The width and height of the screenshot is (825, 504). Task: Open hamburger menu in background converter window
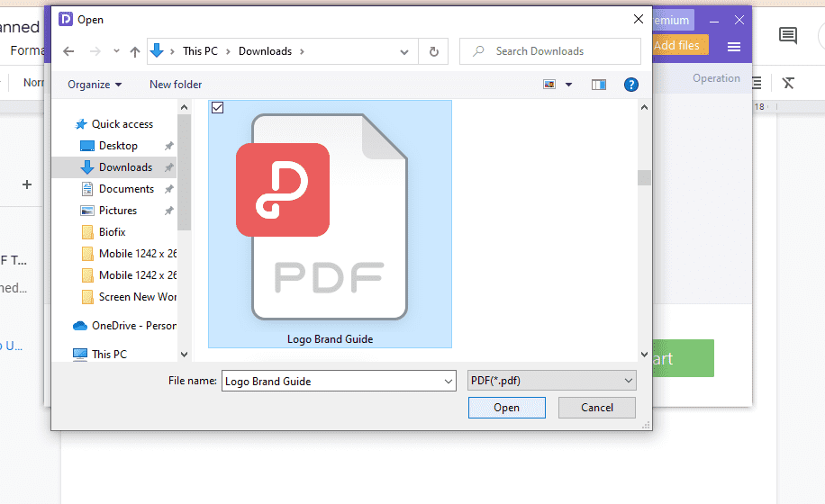[734, 47]
